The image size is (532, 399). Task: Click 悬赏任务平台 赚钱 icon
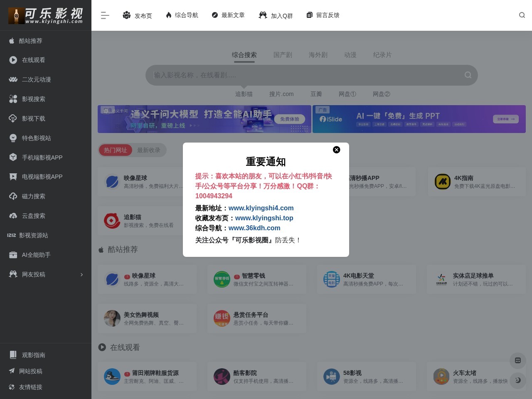point(222,318)
